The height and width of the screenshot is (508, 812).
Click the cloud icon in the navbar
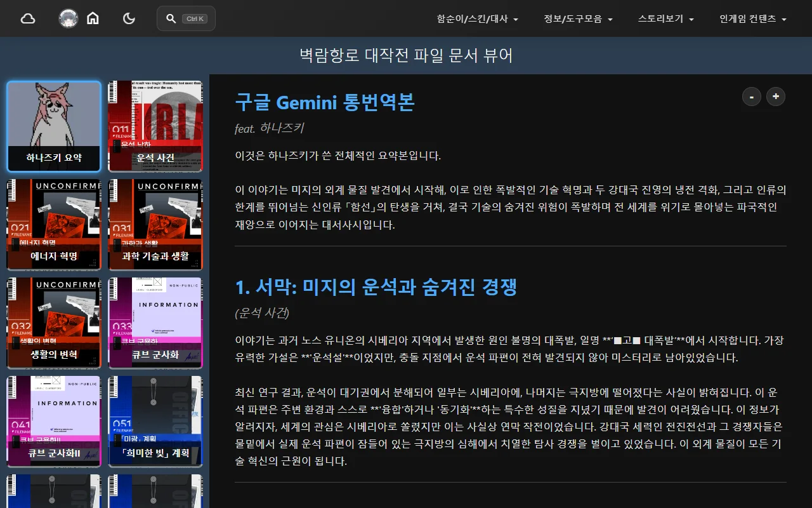pos(28,18)
